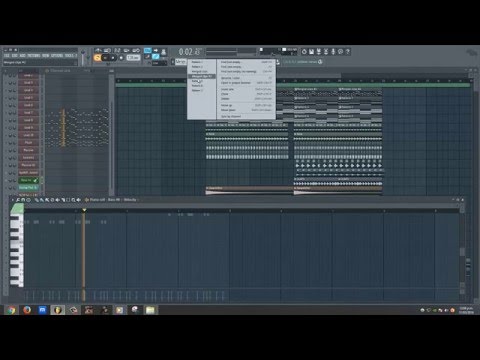The height and width of the screenshot is (360, 480).
Task: Open the ADD menu
Action: click(23, 56)
